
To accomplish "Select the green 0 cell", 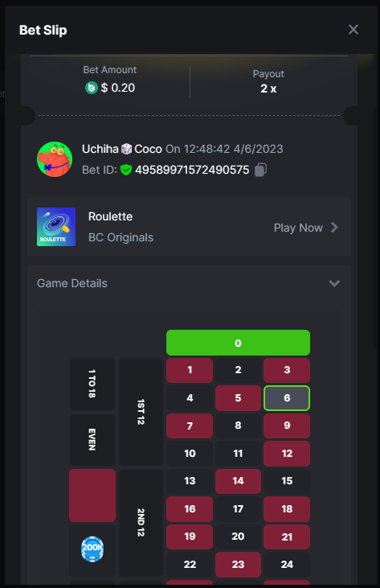I will click(238, 343).
